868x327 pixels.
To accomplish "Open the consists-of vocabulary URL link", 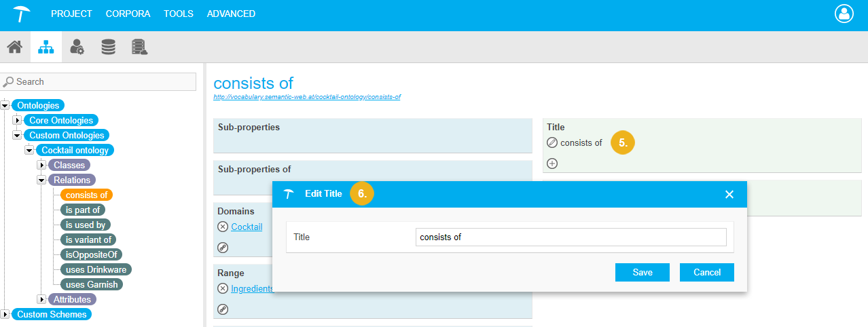I will coord(307,97).
